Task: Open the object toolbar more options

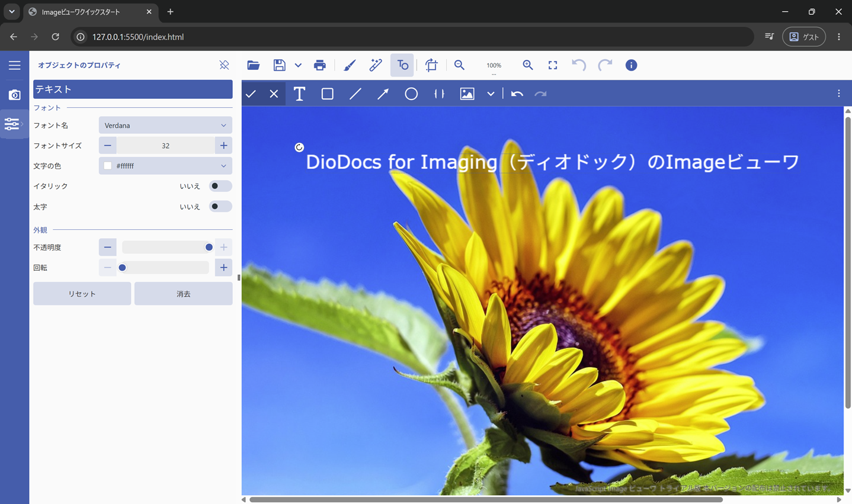Action: coord(838,94)
